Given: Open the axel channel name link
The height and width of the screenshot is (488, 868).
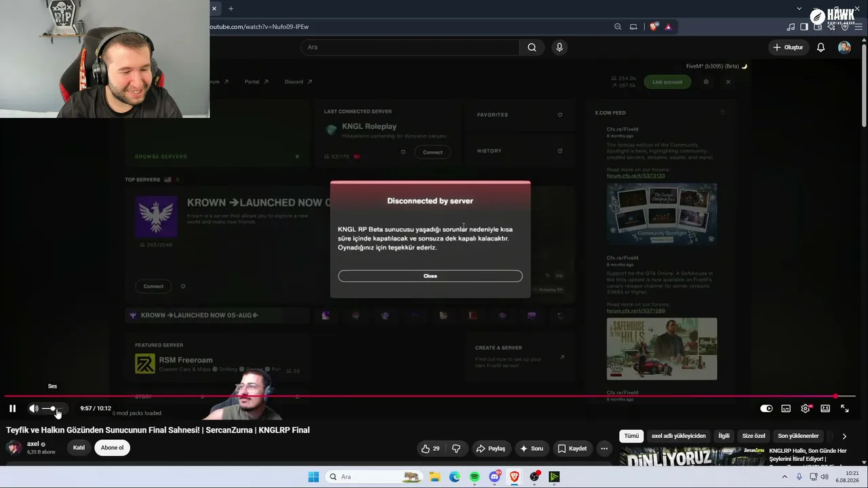Looking at the screenshot, I should (x=33, y=445).
